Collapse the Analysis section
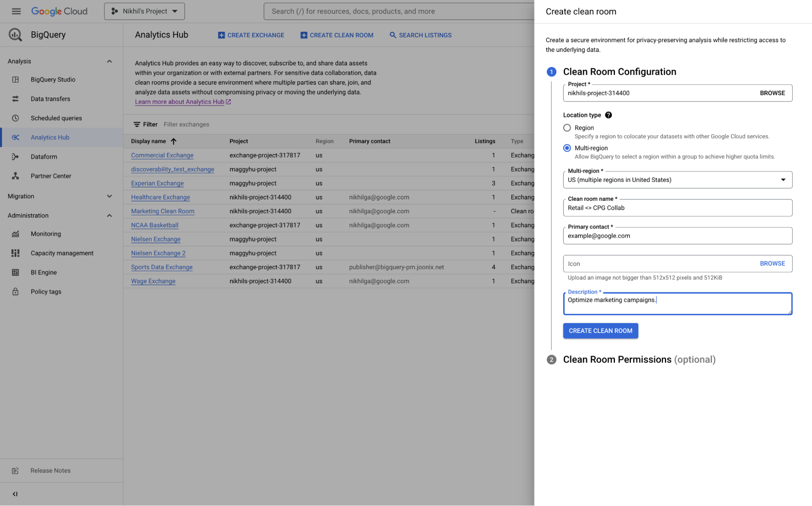812x506 pixels. coord(109,61)
